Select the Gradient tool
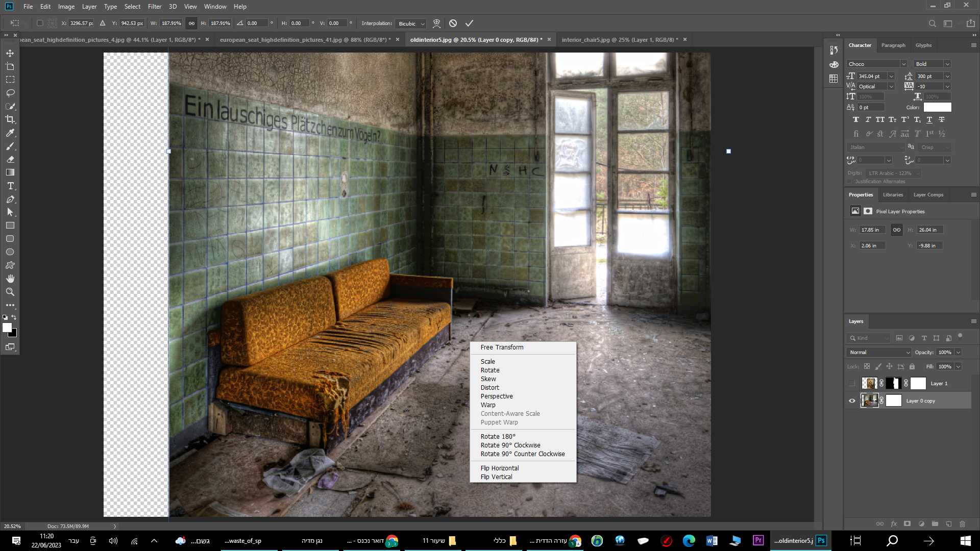Image resolution: width=980 pixels, height=551 pixels. (10, 172)
